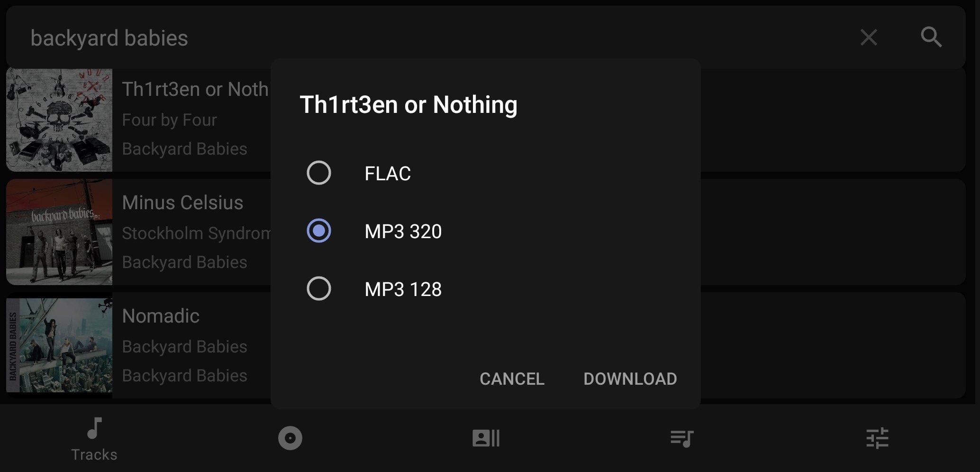The height and width of the screenshot is (472, 980).
Task: Select the MP3 320 radio button
Action: click(319, 231)
